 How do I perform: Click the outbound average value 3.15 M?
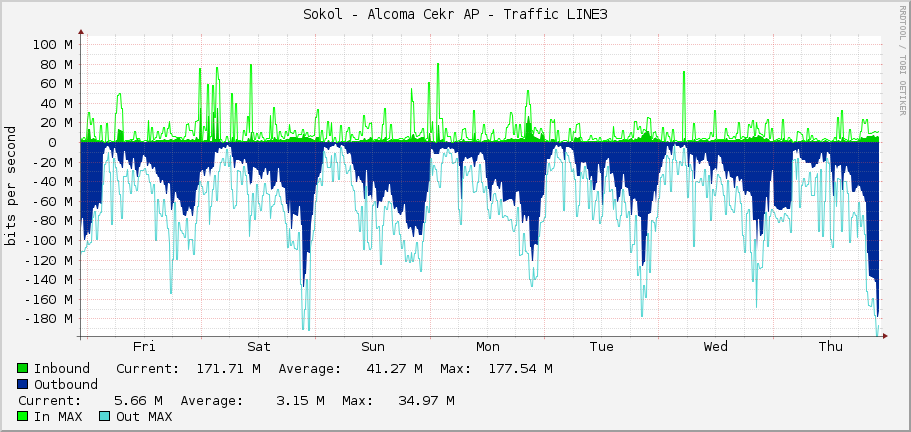[x=301, y=401]
